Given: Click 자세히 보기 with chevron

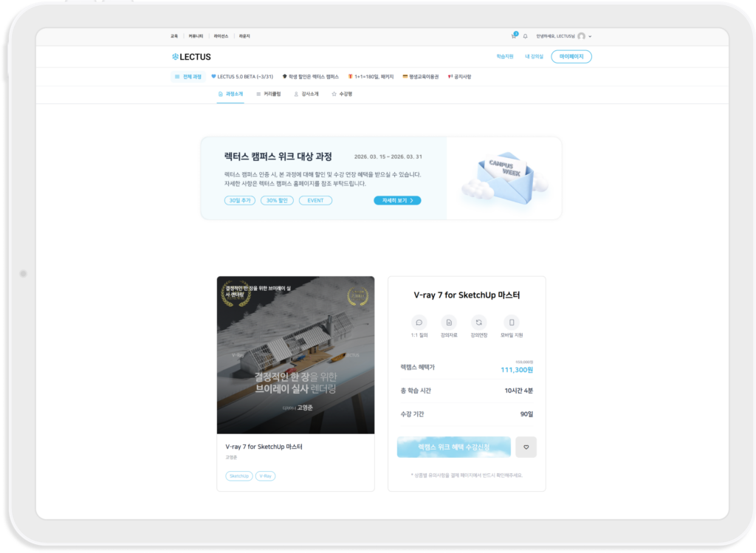Looking at the screenshot, I should (x=397, y=200).
